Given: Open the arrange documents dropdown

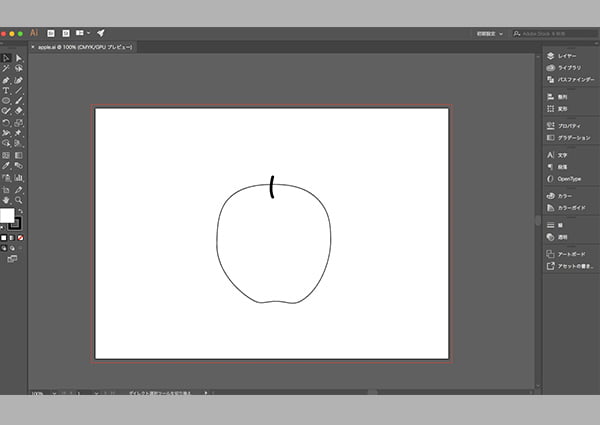Looking at the screenshot, I should click(x=83, y=33).
